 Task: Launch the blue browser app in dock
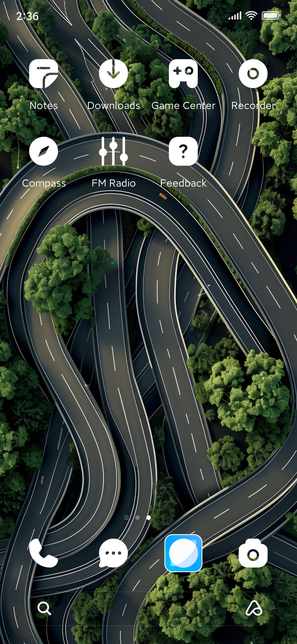pyautogui.click(x=183, y=553)
